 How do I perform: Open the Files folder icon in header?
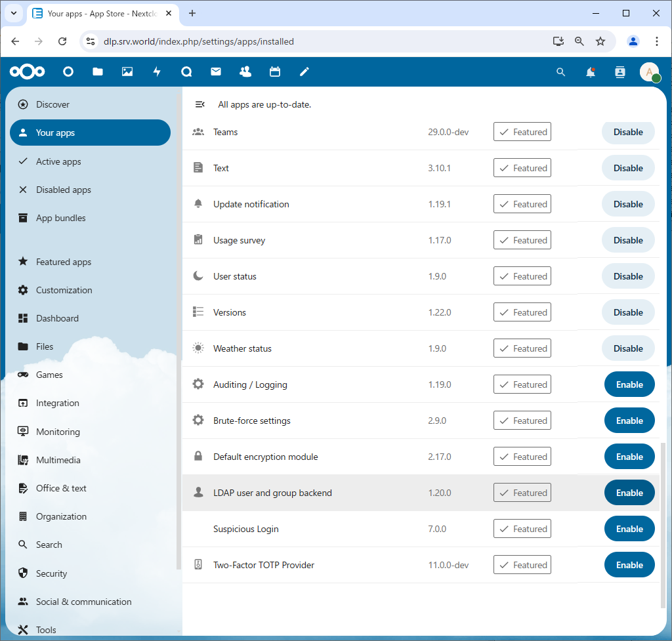point(98,72)
